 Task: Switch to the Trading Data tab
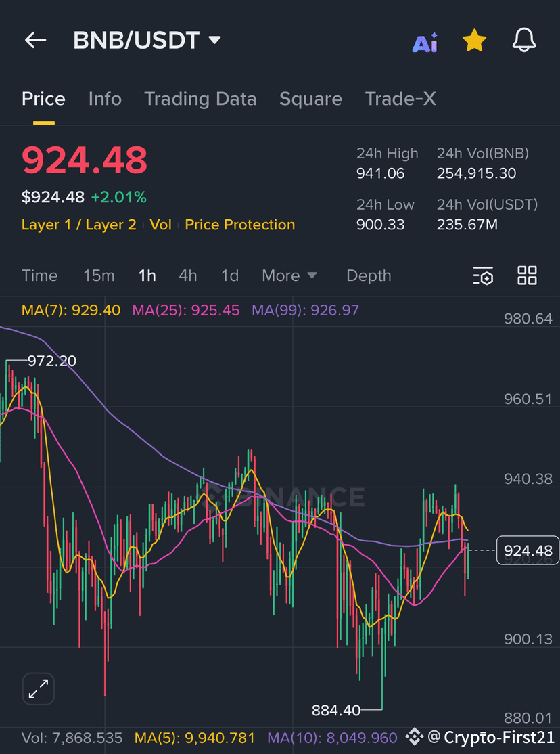pos(200,99)
